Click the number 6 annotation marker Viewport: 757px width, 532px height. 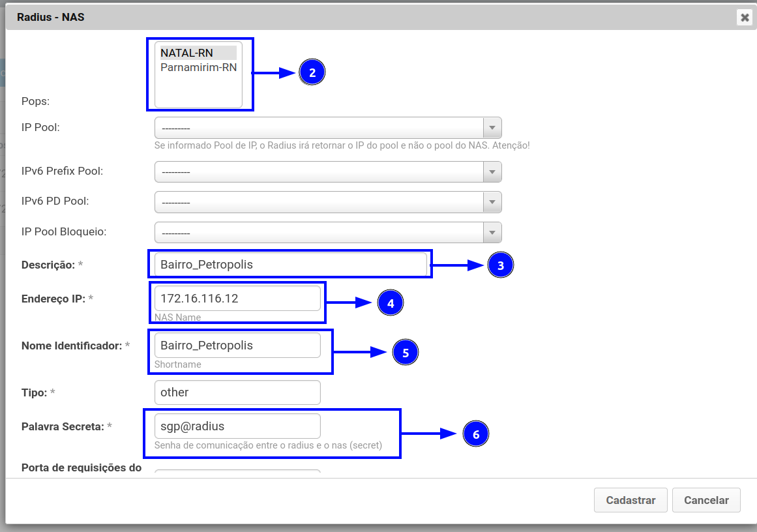[476, 434]
